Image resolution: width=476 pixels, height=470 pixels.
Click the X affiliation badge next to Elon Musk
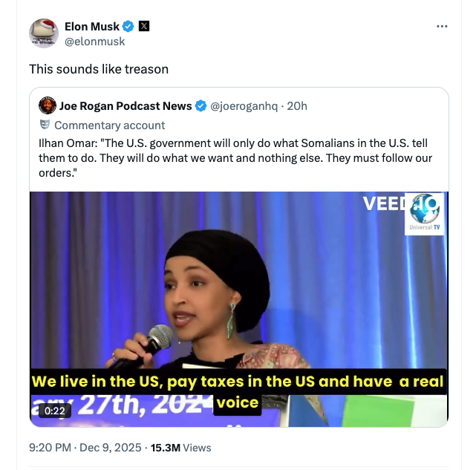[x=144, y=27]
